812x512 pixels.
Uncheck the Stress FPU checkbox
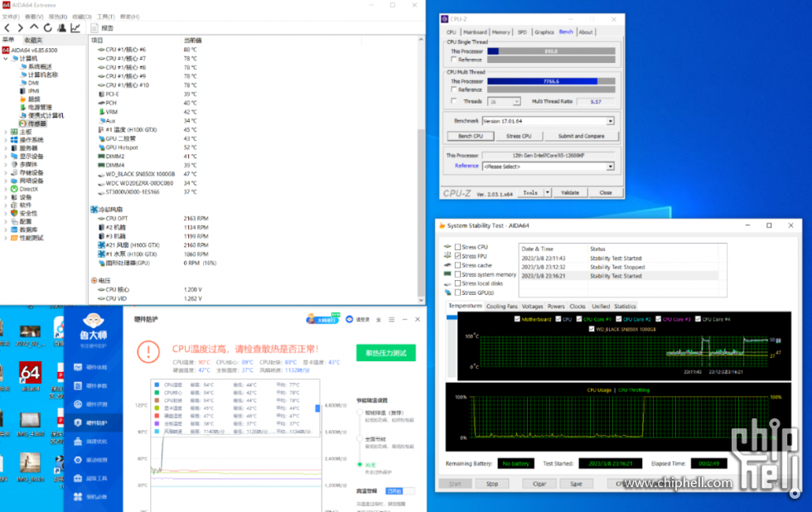[457, 256]
